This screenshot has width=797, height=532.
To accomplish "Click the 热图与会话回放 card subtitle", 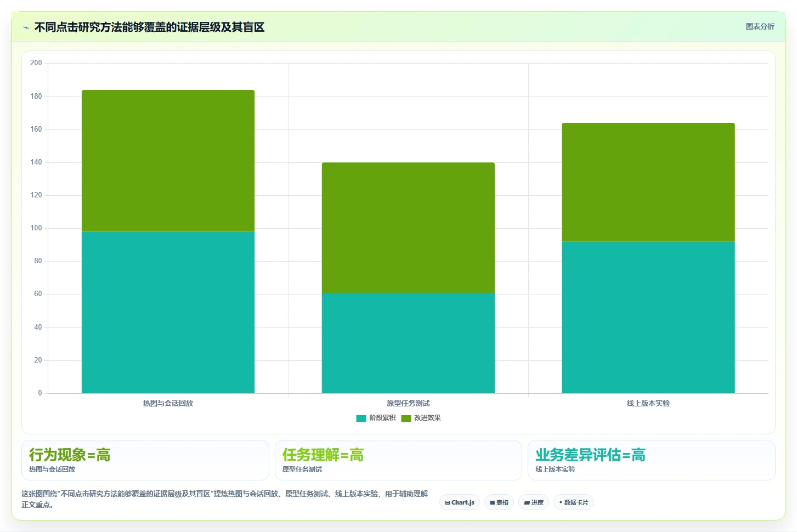I will 52,469.
